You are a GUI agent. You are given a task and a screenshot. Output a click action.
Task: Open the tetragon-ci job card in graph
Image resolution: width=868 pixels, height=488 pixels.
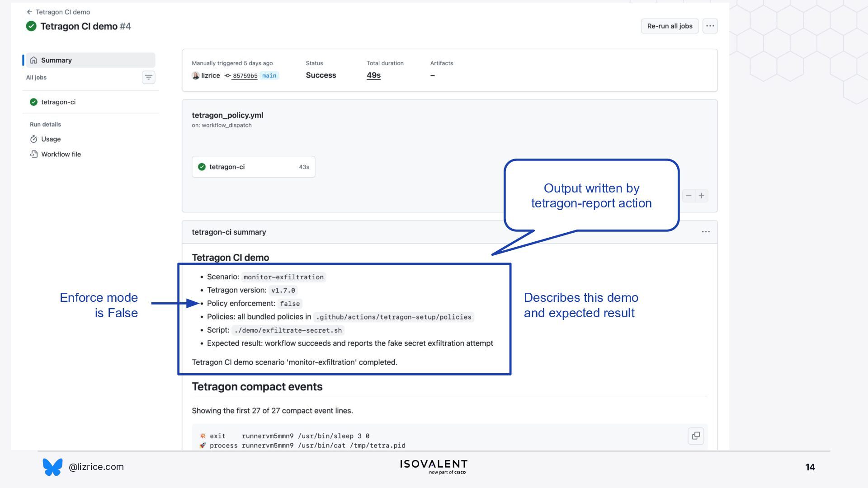click(x=254, y=167)
